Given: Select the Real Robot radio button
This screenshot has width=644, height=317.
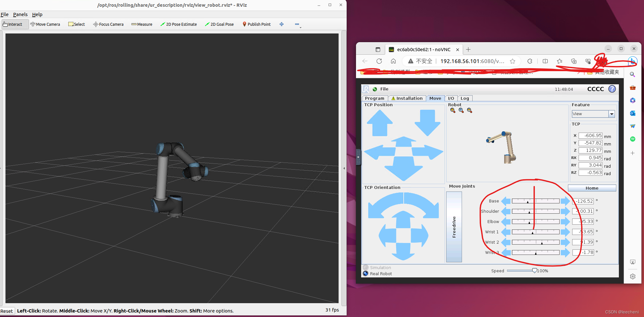Looking at the screenshot, I should click(x=366, y=274).
